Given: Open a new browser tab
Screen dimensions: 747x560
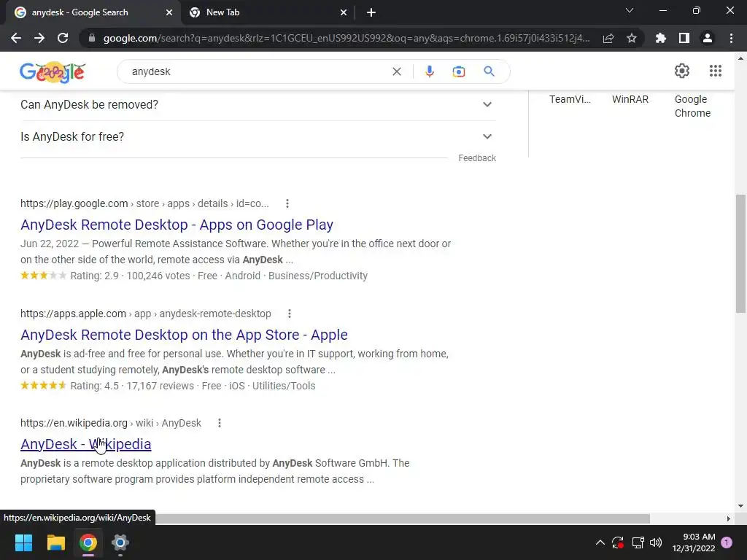Looking at the screenshot, I should [x=371, y=12].
